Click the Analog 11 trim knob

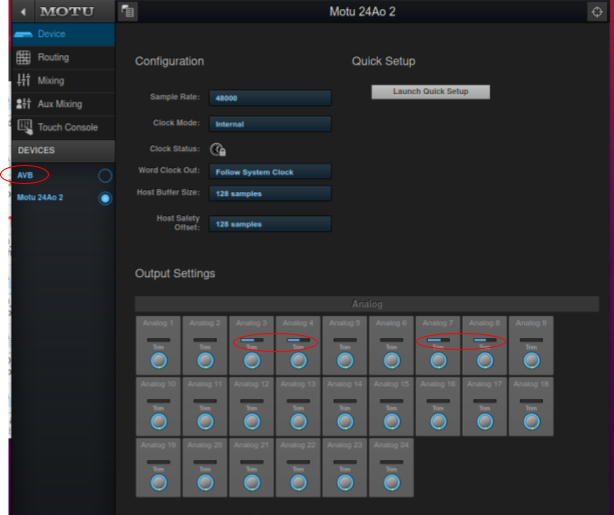click(x=205, y=422)
